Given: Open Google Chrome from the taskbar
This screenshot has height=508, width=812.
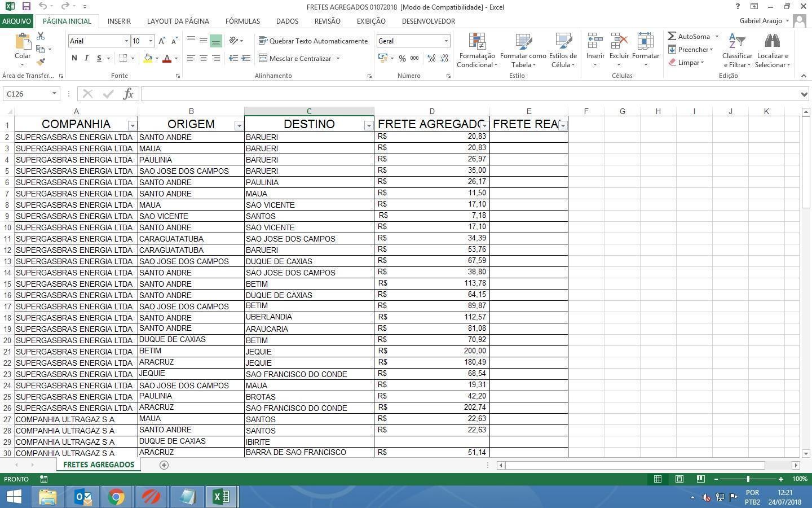Looking at the screenshot, I should click(117, 497).
